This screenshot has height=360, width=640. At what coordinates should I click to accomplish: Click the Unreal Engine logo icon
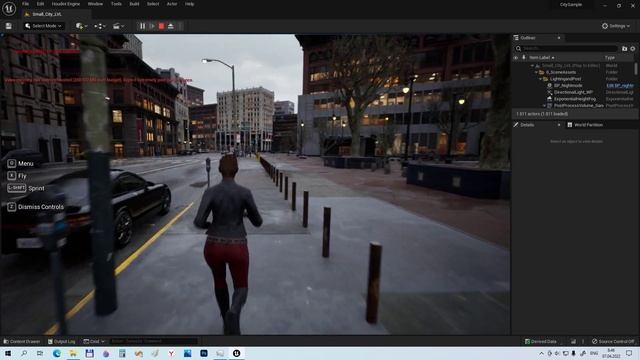tap(9, 8)
